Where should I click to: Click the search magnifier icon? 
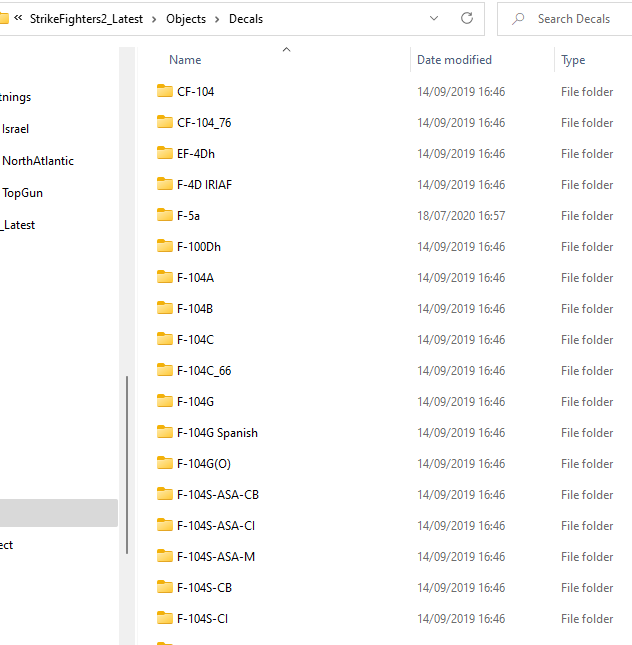518,19
